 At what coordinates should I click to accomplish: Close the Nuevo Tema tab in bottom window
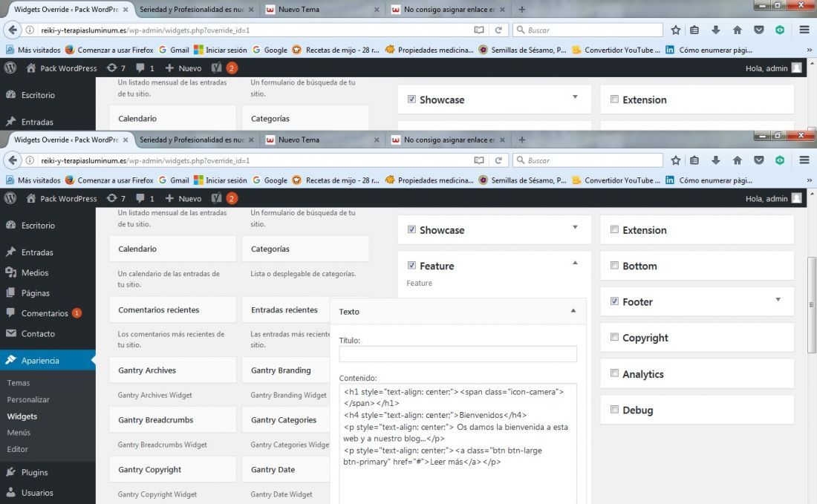pyautogui.click(x=377, y=140)
